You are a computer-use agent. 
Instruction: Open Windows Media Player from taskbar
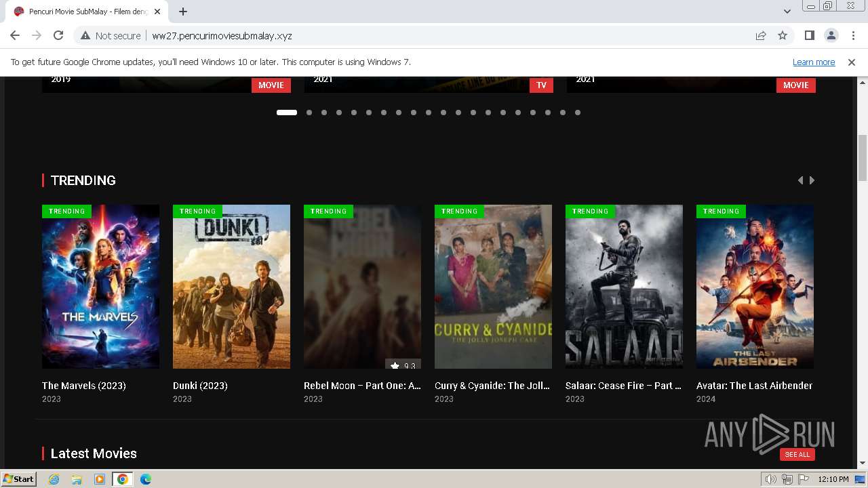pos(100,479)
